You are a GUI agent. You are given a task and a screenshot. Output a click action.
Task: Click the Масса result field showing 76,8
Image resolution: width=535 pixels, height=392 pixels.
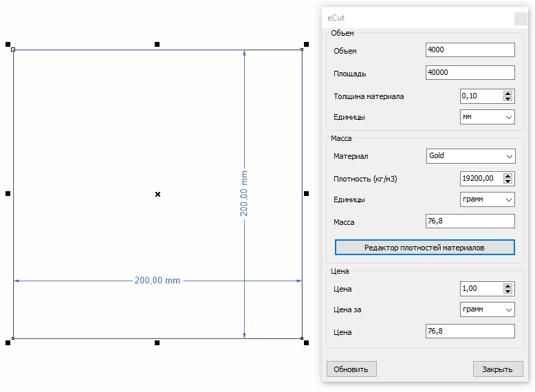pos(470,221)
